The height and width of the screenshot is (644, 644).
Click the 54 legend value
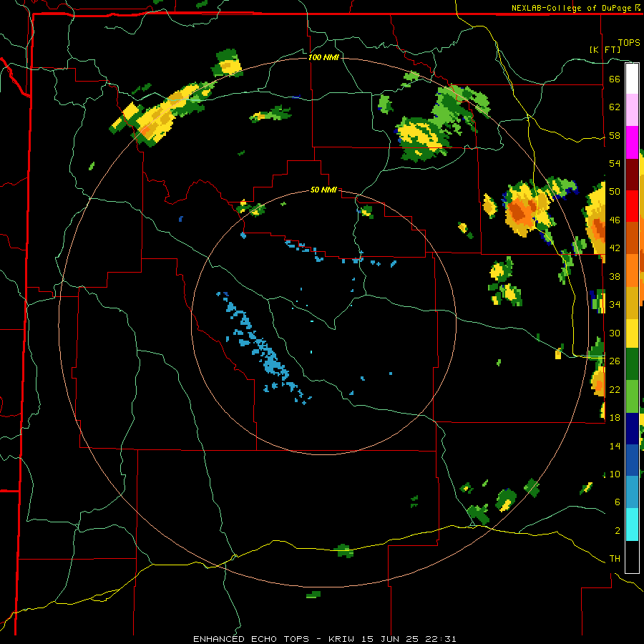pyautogui.click(x=615, y=163)
